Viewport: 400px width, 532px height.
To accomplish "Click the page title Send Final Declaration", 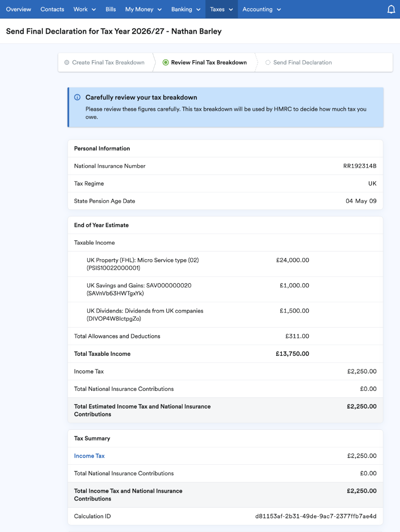I will coord(114,31).
